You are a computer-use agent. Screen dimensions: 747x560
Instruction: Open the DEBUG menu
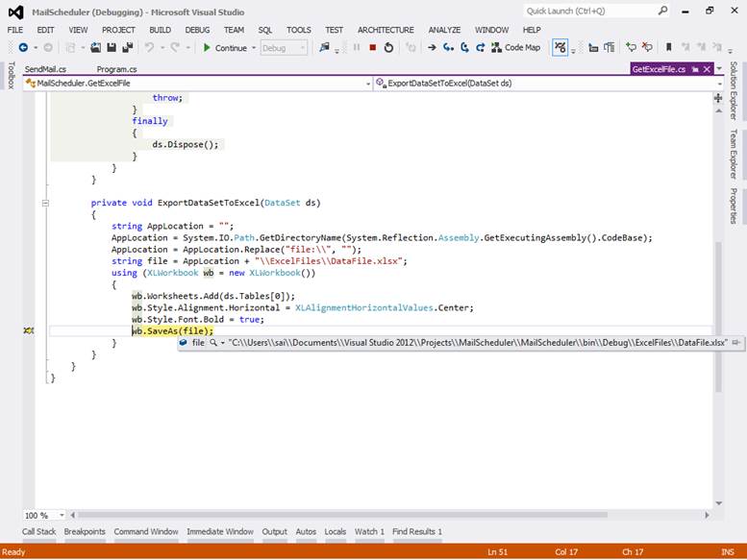(x=197, y=30)
